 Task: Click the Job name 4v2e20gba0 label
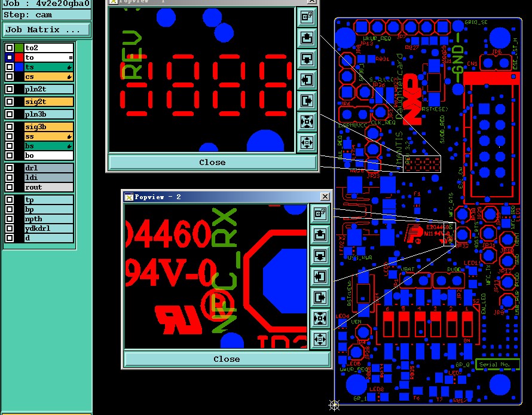47,4
